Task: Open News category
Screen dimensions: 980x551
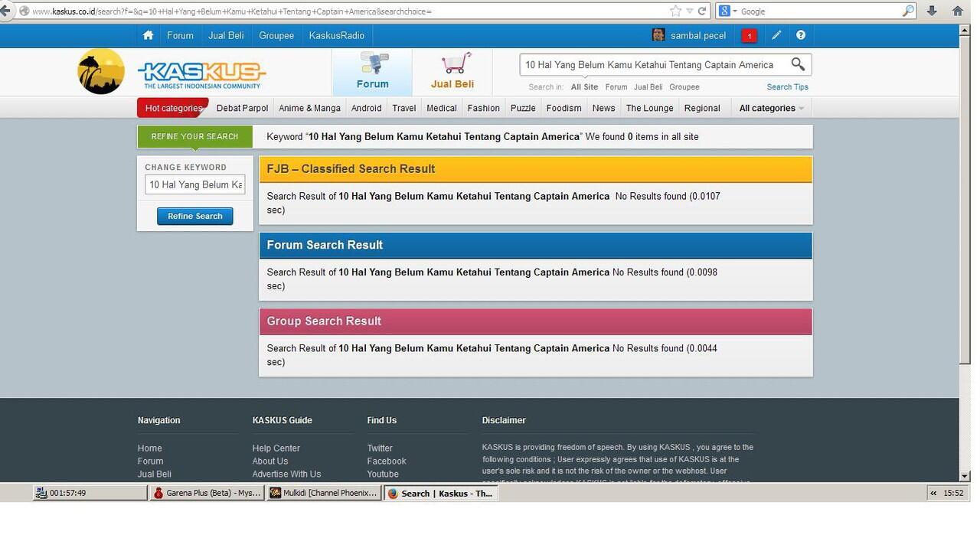Action: coord(603,108)
